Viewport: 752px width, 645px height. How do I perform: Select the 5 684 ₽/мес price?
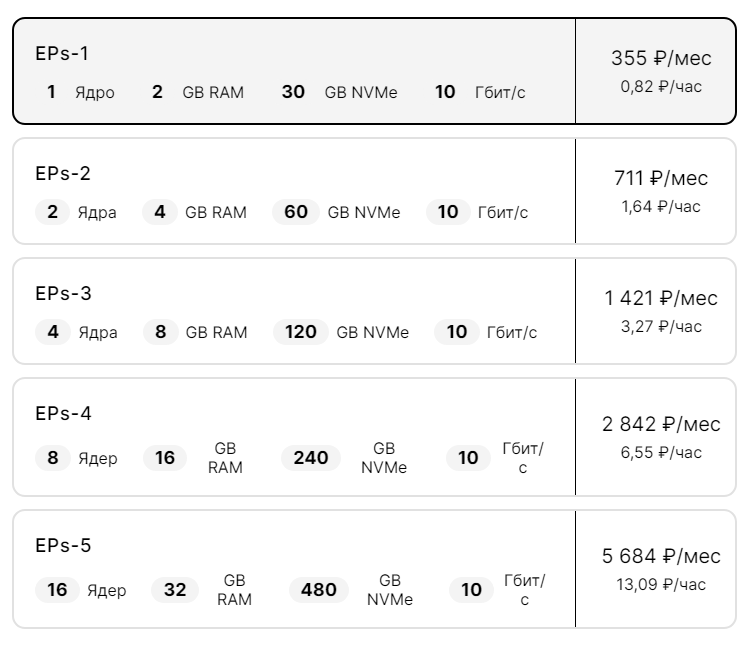tap(661, 556)
